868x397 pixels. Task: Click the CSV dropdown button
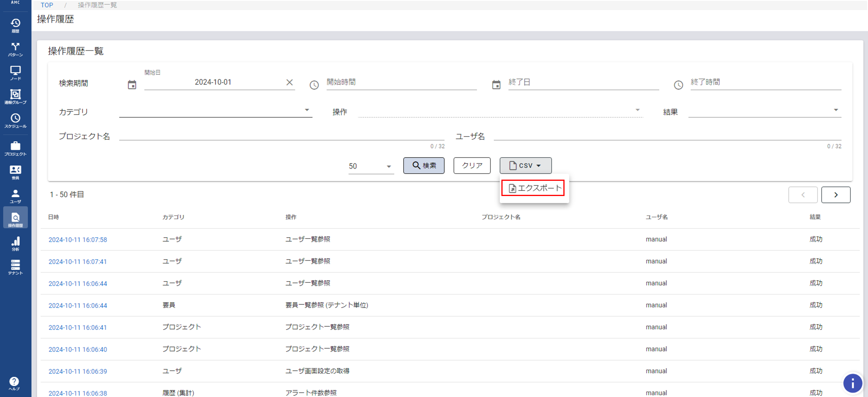525,166
